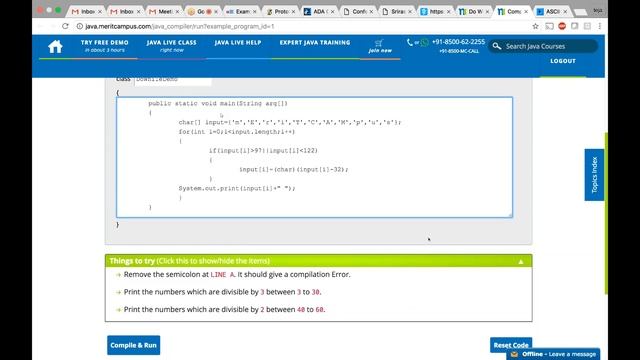The height and width of the screenshot is (360, 640).
Task: Click the WhatsApp icon beside the phone number
Action: click(424, 42)
